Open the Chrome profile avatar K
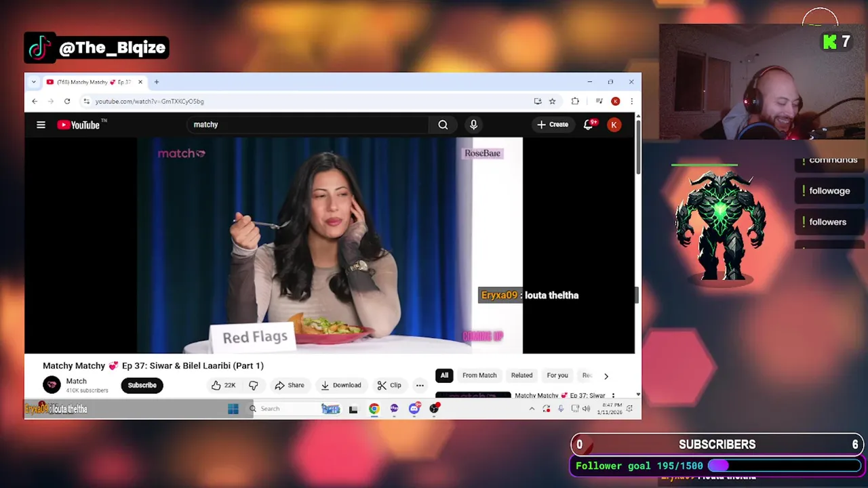 coord(615,101)
